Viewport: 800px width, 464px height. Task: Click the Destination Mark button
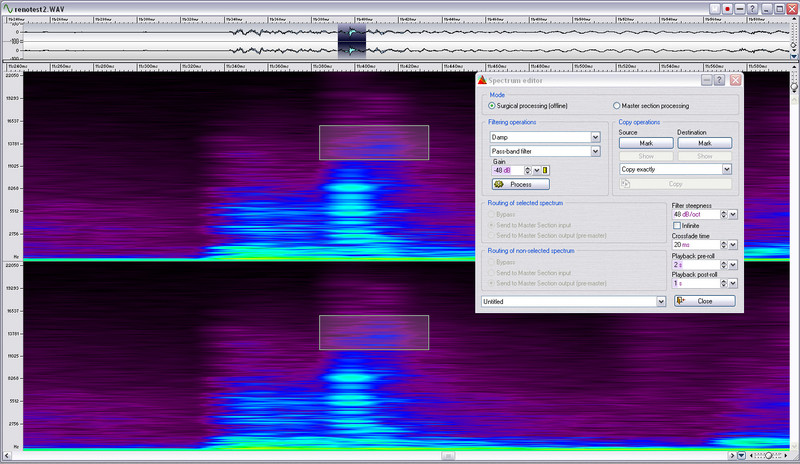705,143
